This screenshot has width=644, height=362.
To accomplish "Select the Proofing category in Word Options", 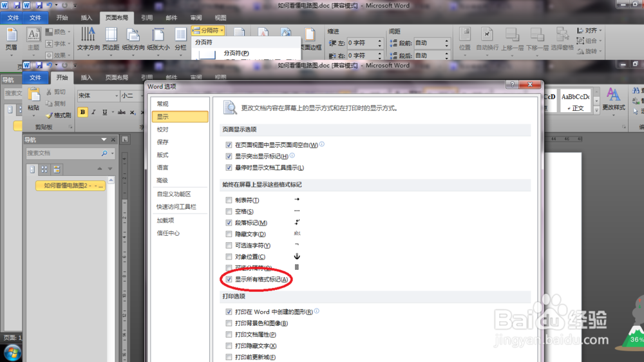I will 180,129.
